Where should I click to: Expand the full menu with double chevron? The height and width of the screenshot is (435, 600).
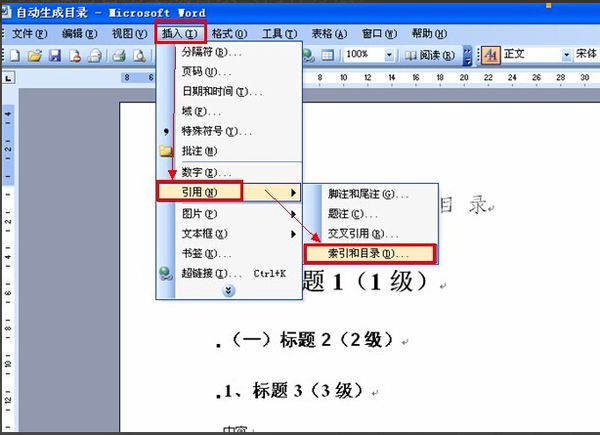[x=228, y=291]
